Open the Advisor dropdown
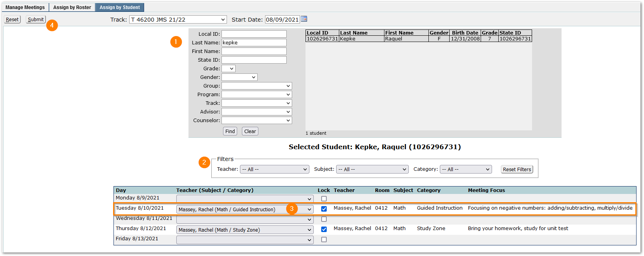 (x=257, y=112)
